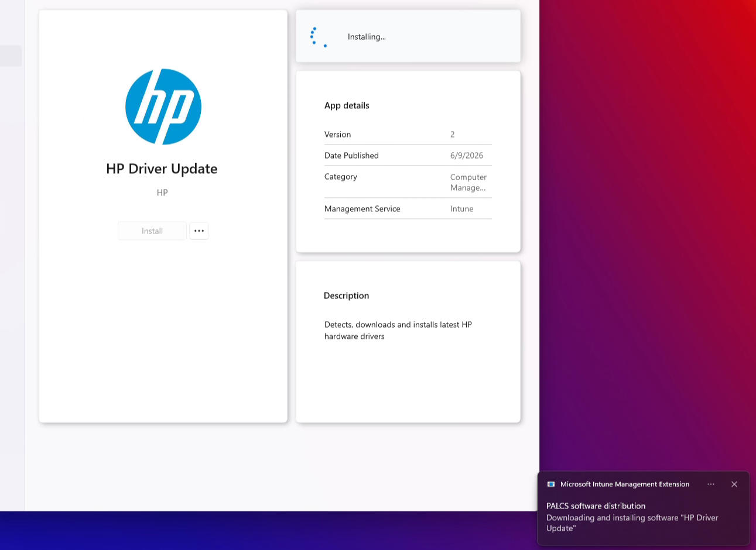The image size is (756, 550).
Task: Click the "Management Service" label
Action: tap(362, 209)
